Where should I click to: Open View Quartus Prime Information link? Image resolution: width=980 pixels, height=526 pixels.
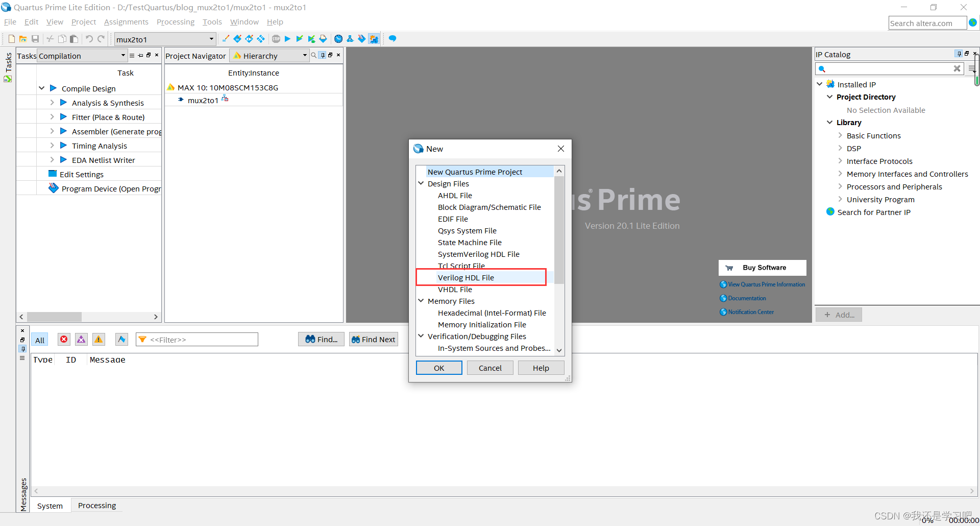(766, 284)
